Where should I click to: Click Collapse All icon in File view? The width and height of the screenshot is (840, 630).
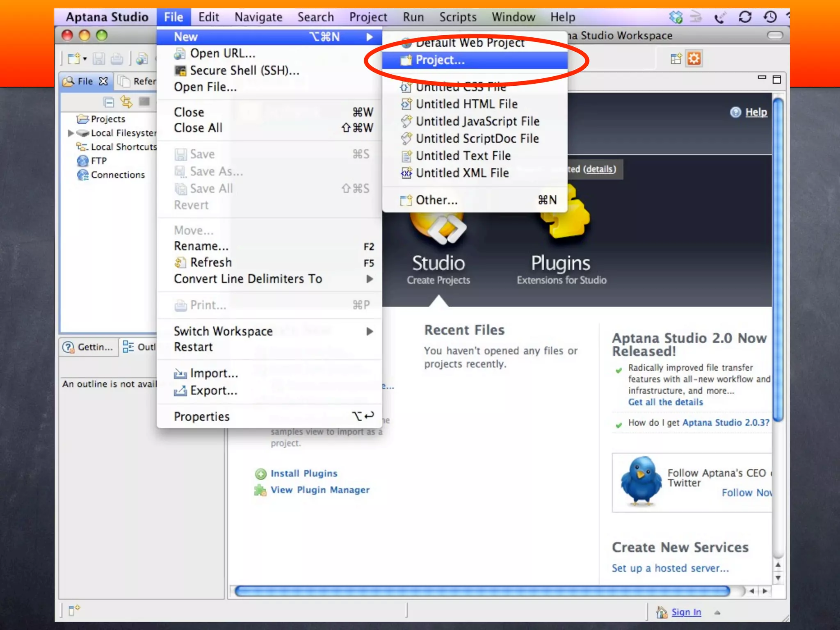109,102
